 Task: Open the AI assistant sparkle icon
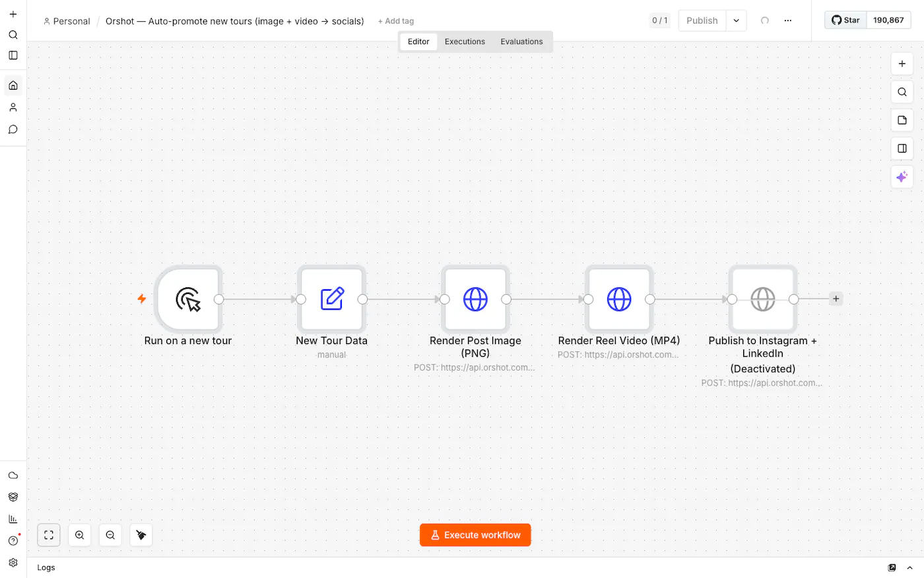pyautogui.click(x=902, y=177)
